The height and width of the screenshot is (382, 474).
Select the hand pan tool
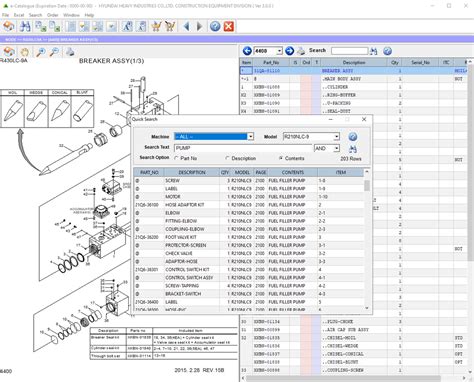tap(25, 52)
